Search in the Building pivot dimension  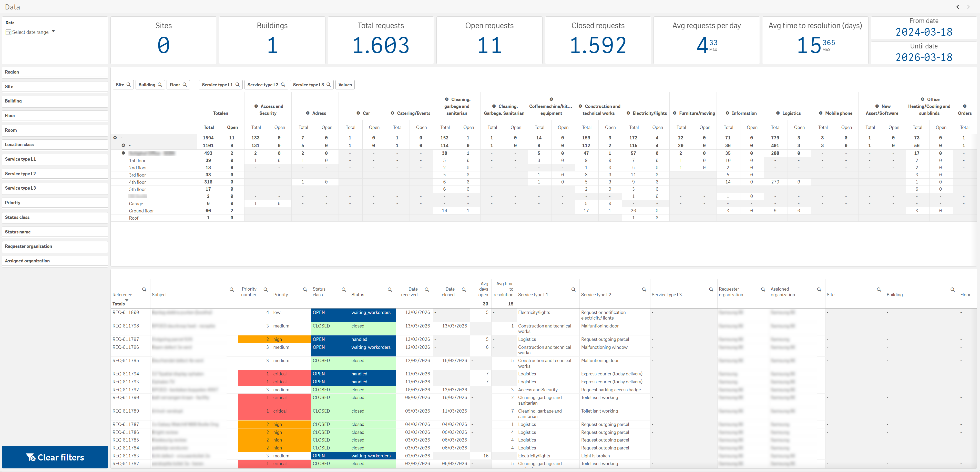[x=160, y=85]
